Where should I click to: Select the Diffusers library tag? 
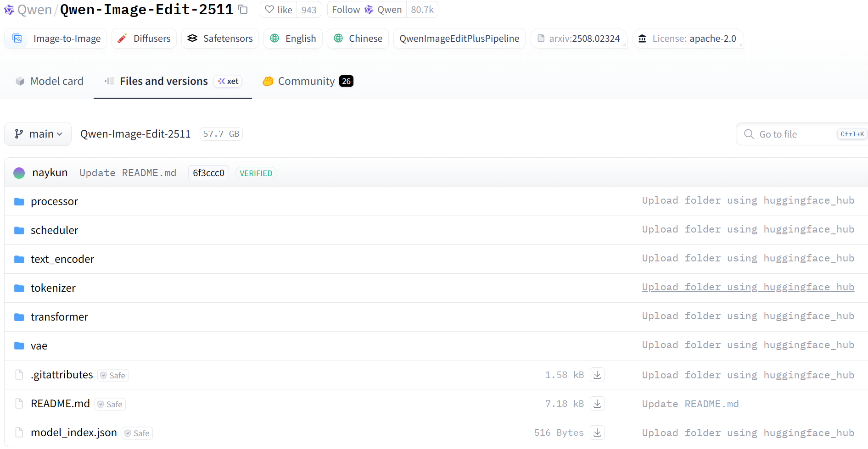pyautogui.click(x=144, y=39)
